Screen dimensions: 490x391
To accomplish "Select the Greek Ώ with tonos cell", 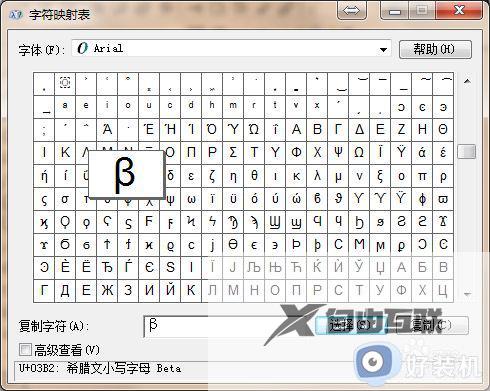I will pos(254,130).
